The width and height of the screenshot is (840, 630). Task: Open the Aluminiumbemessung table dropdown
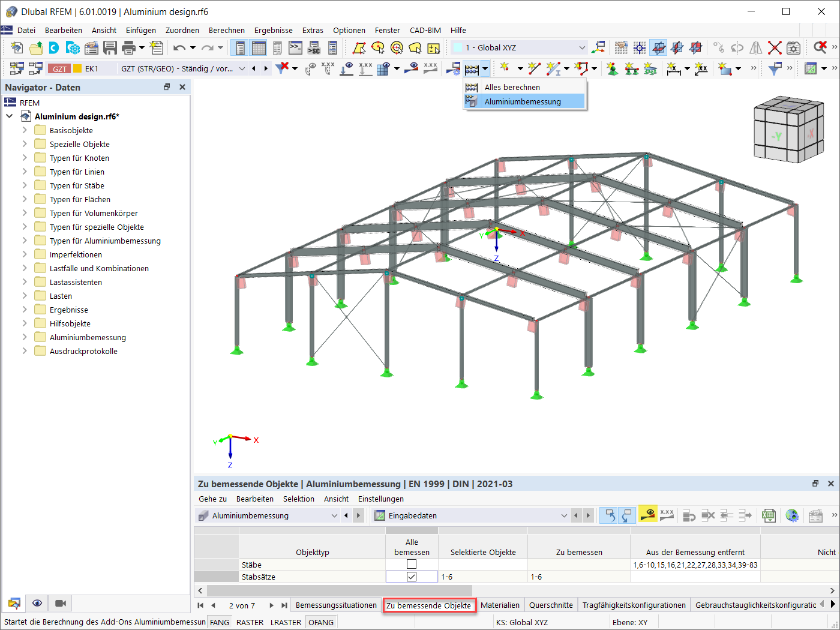click(334, 515)
